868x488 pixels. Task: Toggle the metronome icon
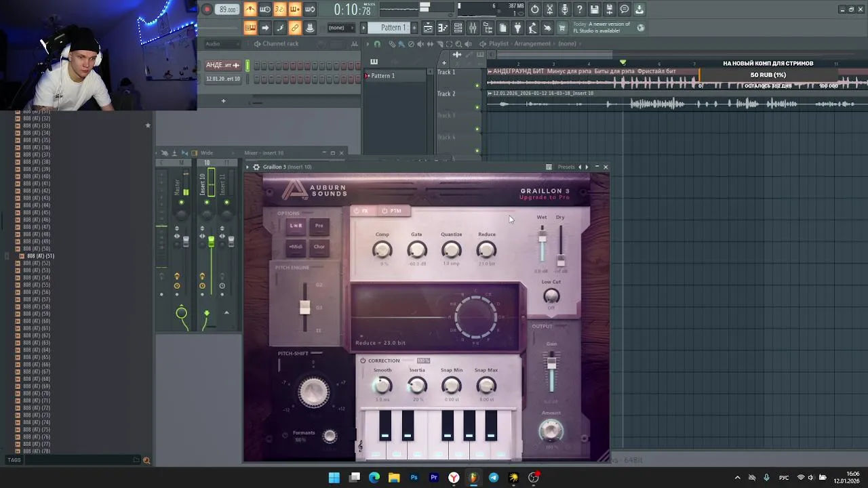[x=250, y=9]
